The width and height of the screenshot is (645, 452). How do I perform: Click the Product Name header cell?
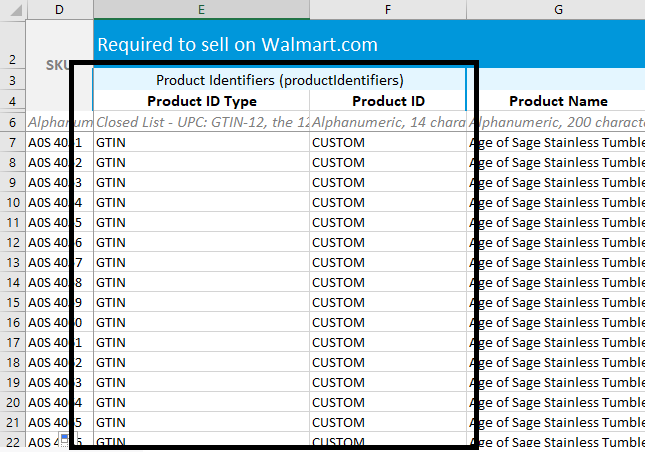tap(557, 101)
